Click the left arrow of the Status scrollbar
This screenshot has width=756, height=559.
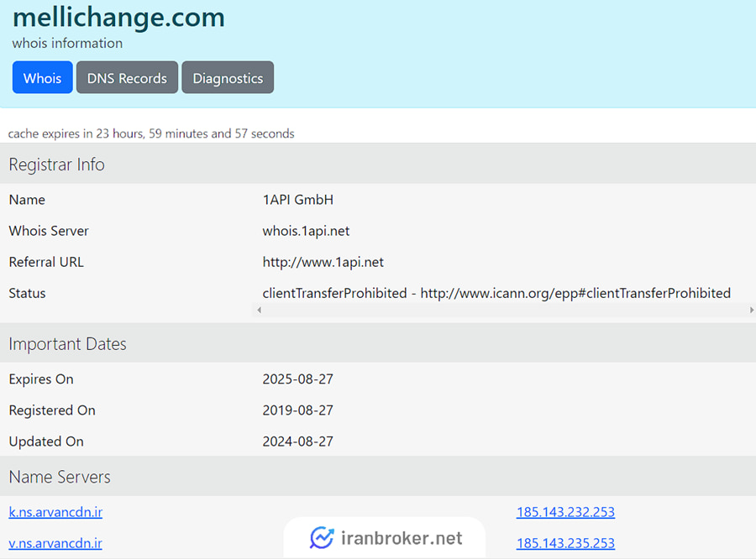click(259, 310)
